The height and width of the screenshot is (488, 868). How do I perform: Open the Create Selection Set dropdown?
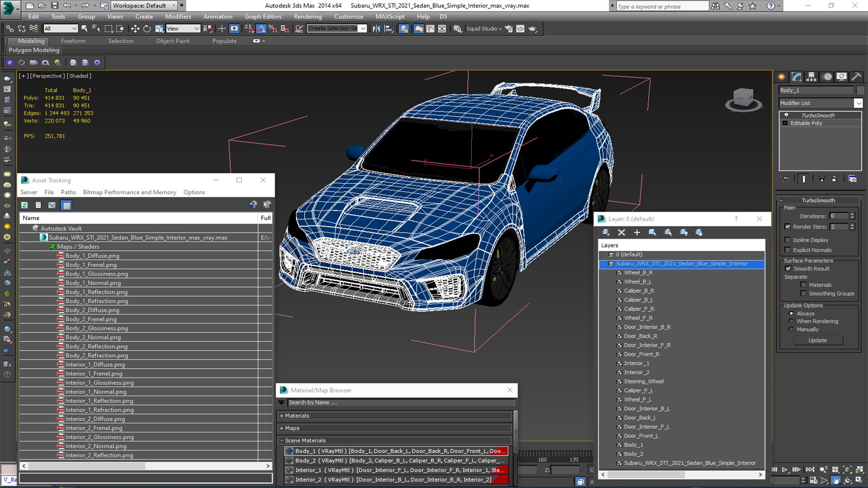coord(363,28)
